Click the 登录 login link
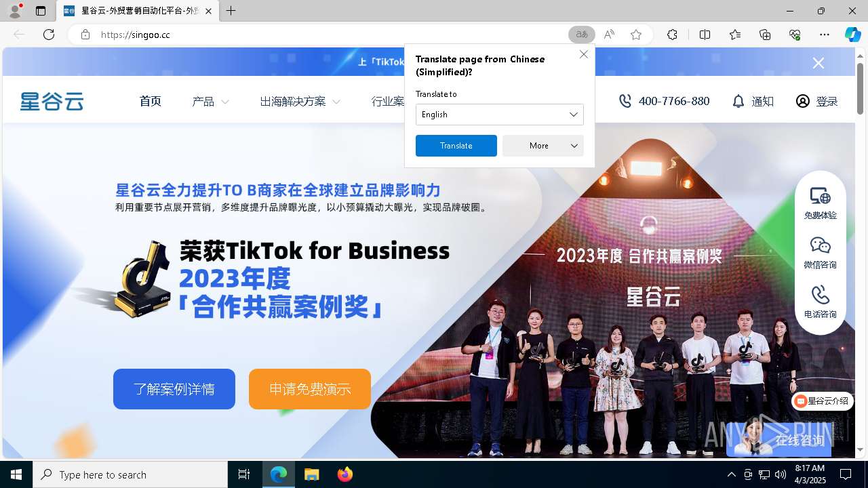868x488 pixels. 816,101
